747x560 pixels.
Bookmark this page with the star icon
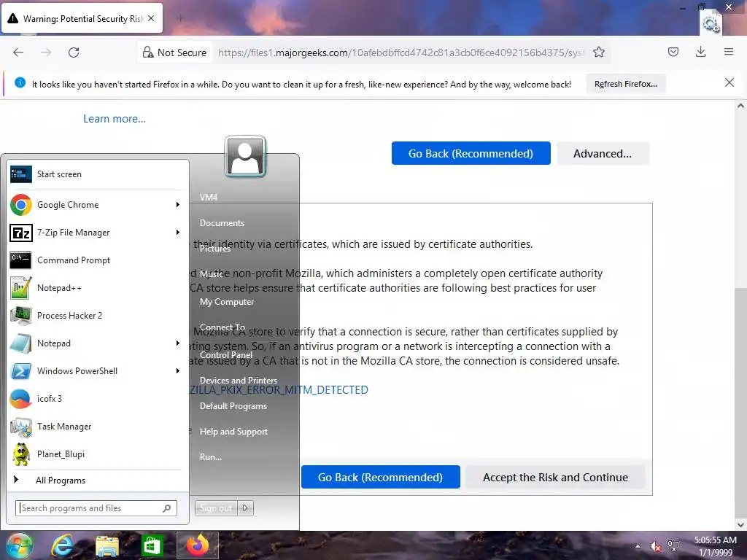tap(599, 52)
